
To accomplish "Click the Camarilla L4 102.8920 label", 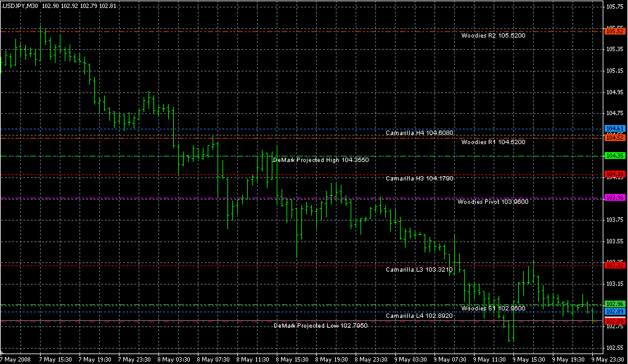I will pyautogui.click(x=420, y=316).
